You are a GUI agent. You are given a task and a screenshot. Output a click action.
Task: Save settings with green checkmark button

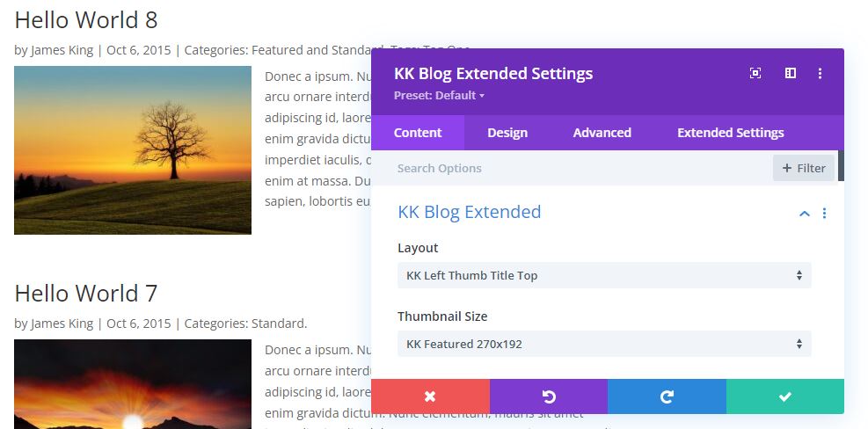(785, 396)
